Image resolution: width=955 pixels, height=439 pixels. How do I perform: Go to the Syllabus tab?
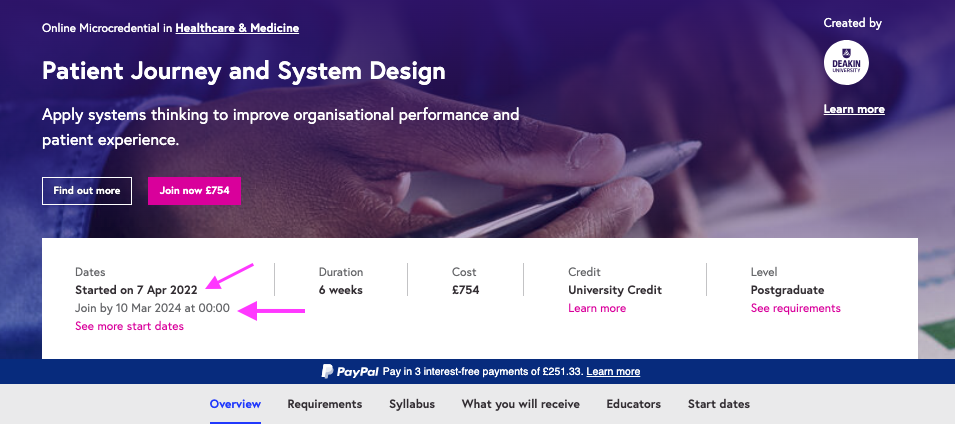[x=412, y=404]
